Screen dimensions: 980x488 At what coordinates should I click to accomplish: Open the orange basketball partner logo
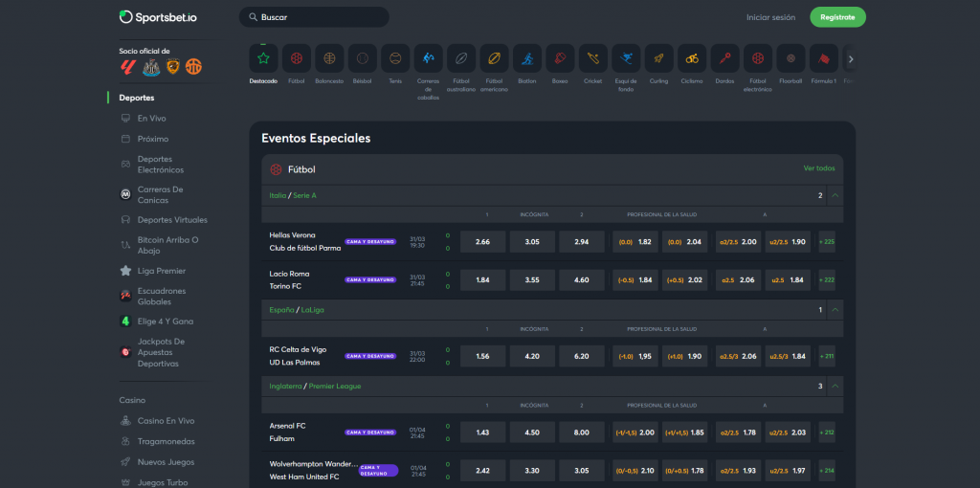click(x=193, y=66)
